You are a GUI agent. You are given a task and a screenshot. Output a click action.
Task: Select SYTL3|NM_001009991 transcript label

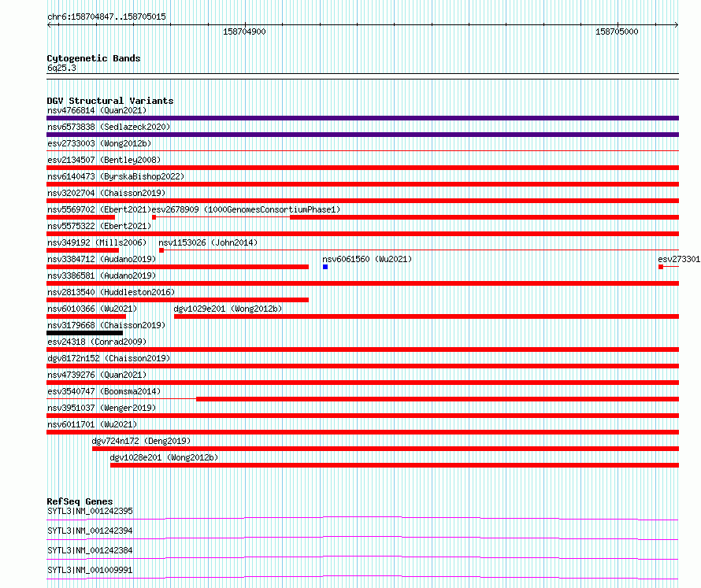(x=90, y=570)
